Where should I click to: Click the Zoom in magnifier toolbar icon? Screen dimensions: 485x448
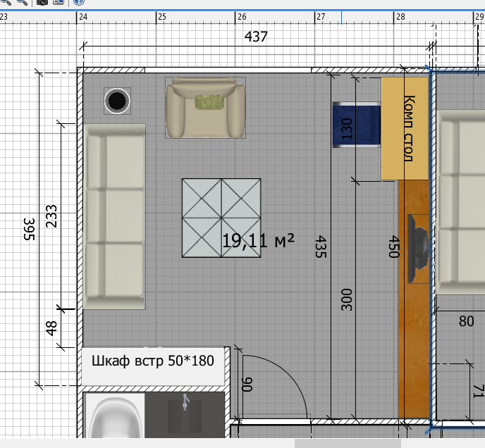pyautogui.click(x=6, y=2)
